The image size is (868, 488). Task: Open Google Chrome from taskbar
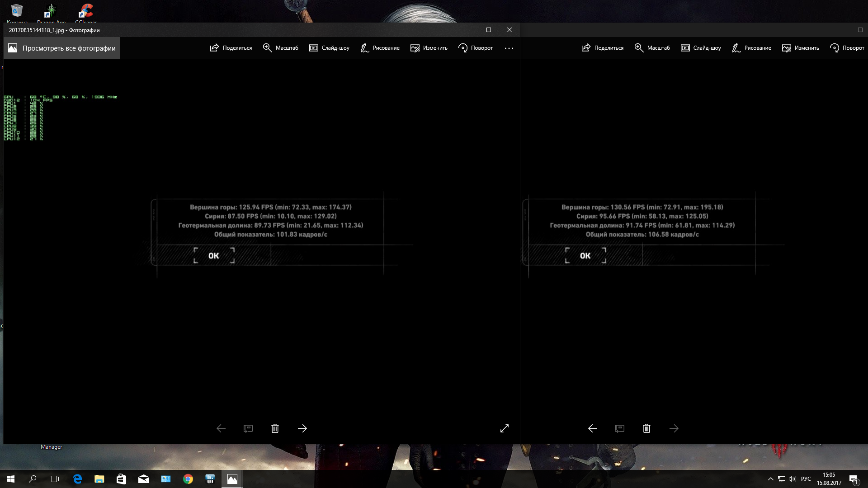coord(188,479)
